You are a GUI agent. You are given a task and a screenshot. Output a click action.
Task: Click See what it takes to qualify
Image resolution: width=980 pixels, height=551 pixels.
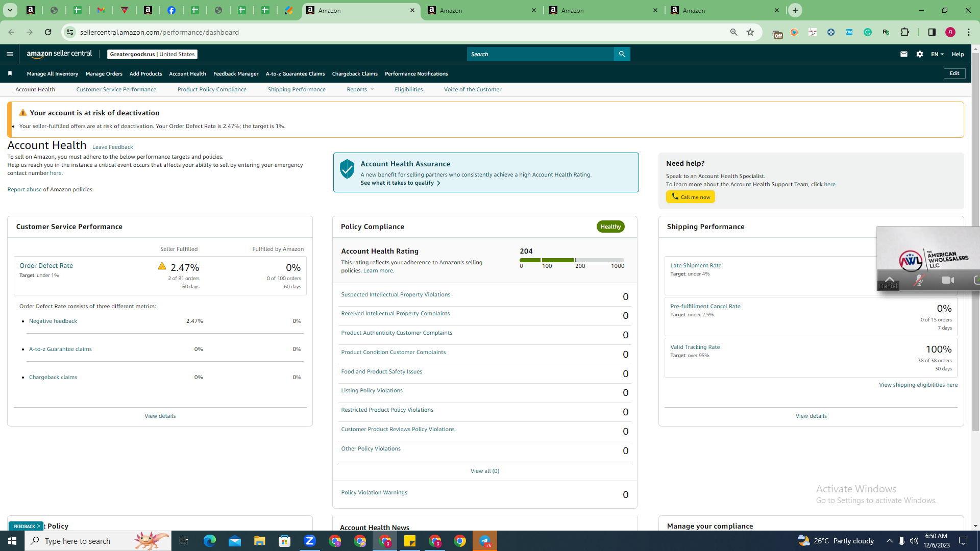(x=400, y=183)
